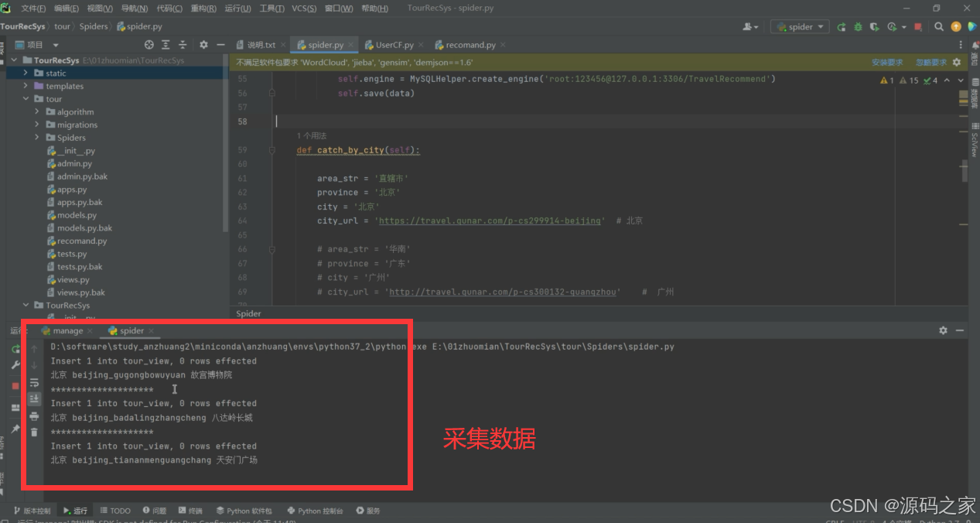980x523 pixels.
Task: Expand the algorithm folder
Action: [x=37, y=111]
